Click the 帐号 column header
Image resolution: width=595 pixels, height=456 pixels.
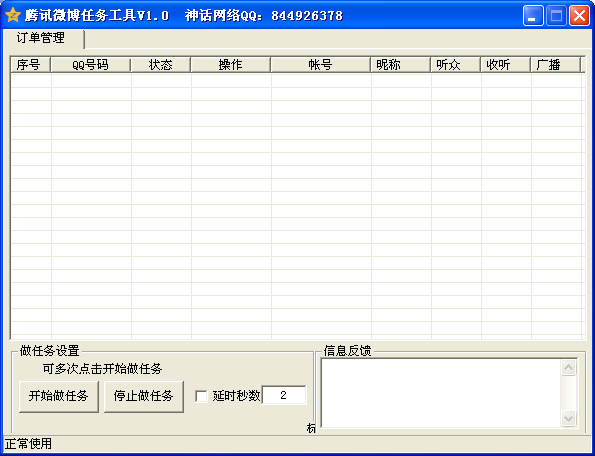[x=320, y=64]
